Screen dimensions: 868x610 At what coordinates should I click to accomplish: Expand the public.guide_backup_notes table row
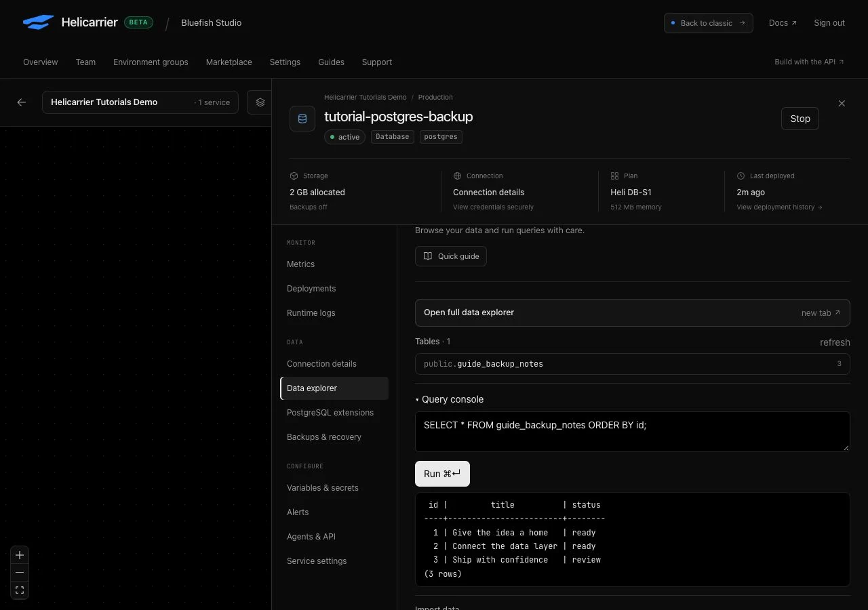632,364
